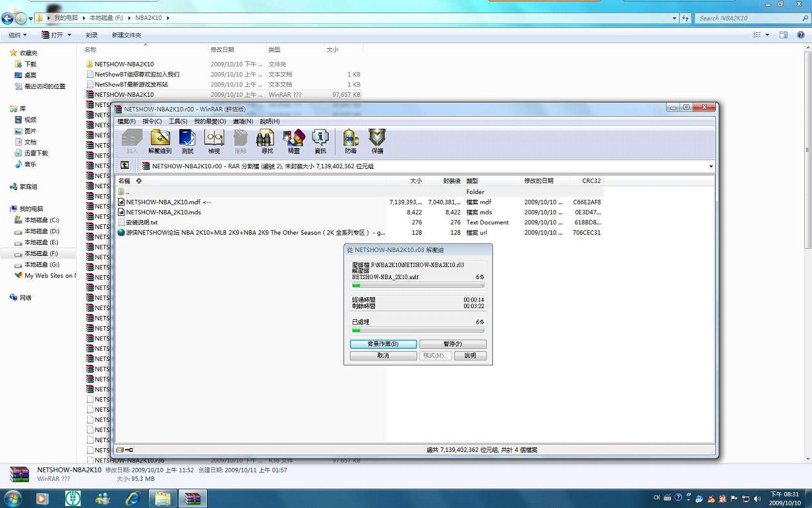Click the volume speaker tray icon
The height and width of the screenshot is (508, 812).
point(757,498)
